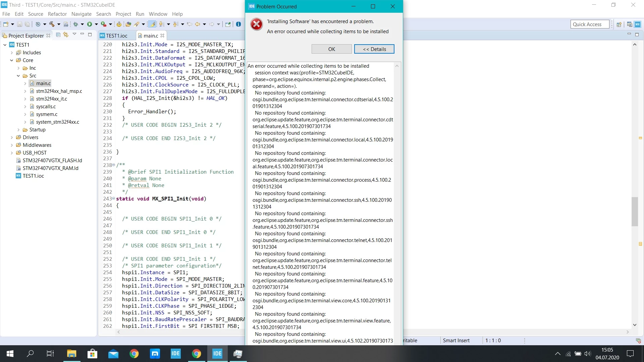Open the New dropdown arrow
644x362 pixels.
point(12,24)
